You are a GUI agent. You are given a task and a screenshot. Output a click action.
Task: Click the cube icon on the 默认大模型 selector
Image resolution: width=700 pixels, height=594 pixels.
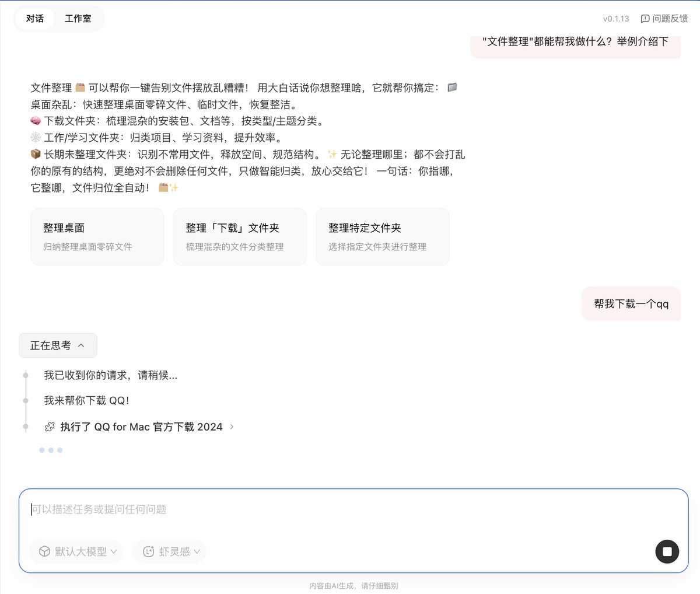click(44, 551)
